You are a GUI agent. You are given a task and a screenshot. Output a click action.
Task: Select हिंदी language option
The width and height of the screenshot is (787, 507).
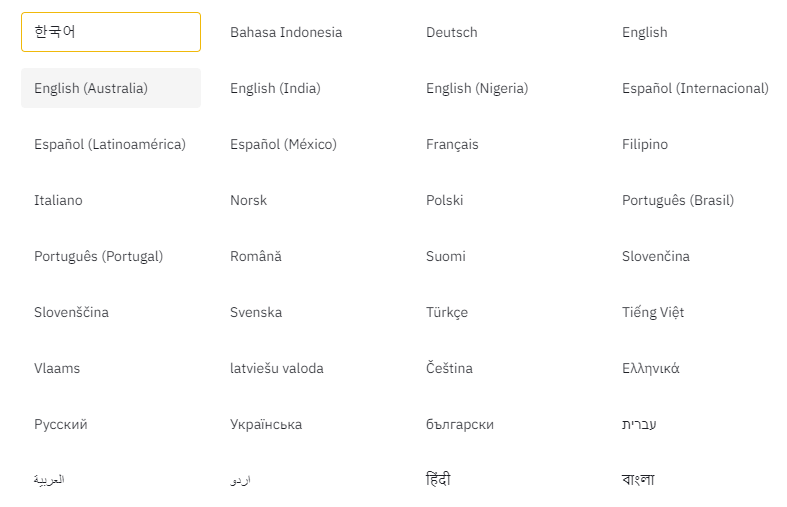(x=438, y=479)
